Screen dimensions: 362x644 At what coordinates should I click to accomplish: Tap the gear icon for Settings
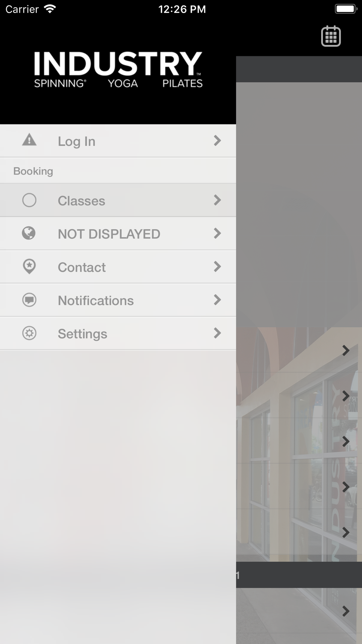pyautogui.click(x=29, y=333)
